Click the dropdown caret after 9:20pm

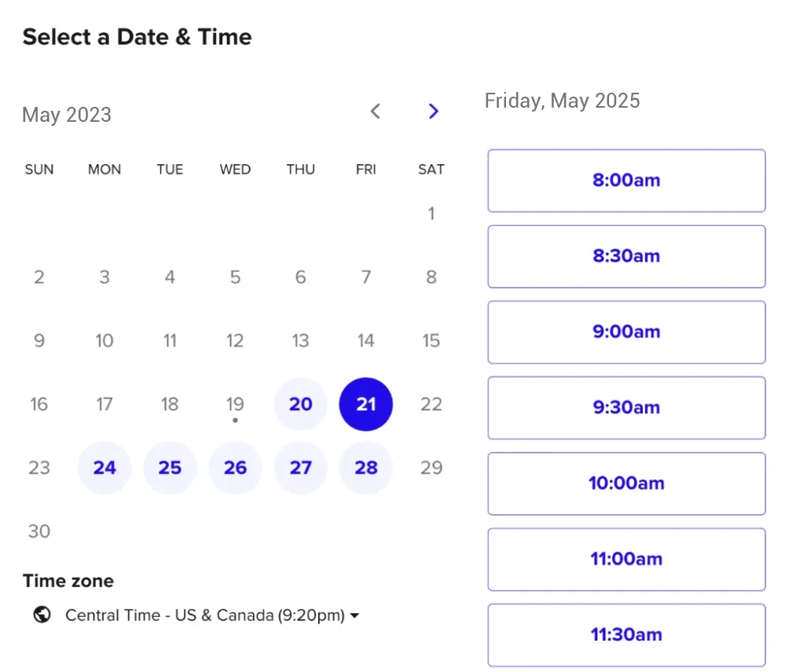click(354, 615)
